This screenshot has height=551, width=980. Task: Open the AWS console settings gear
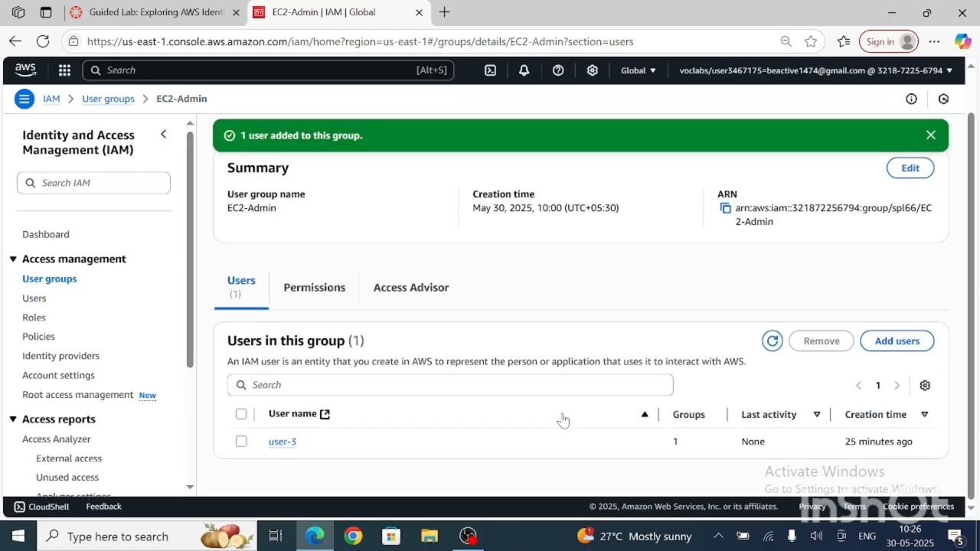click(x=592, y=70)
